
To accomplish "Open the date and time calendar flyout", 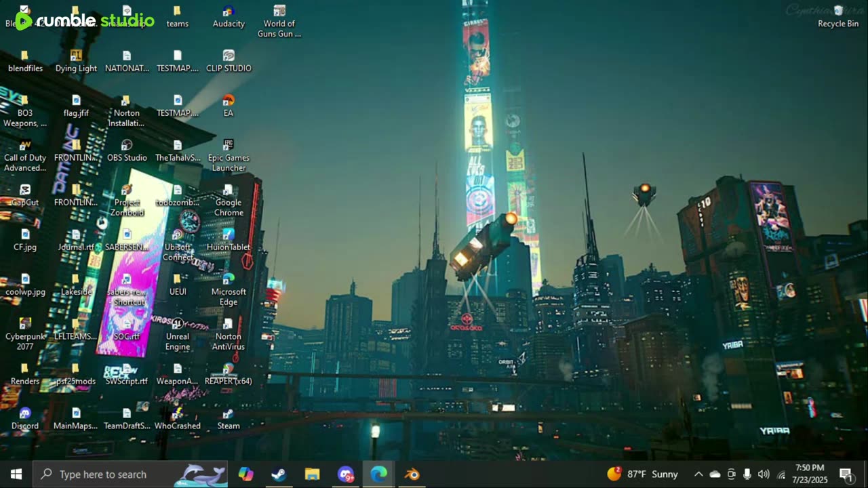I will point(809,474).
